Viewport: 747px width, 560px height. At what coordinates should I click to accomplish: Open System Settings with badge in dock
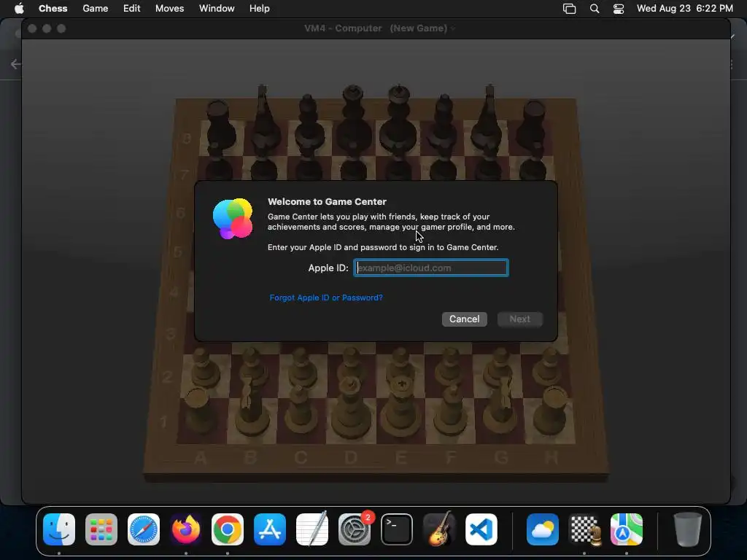355,529
